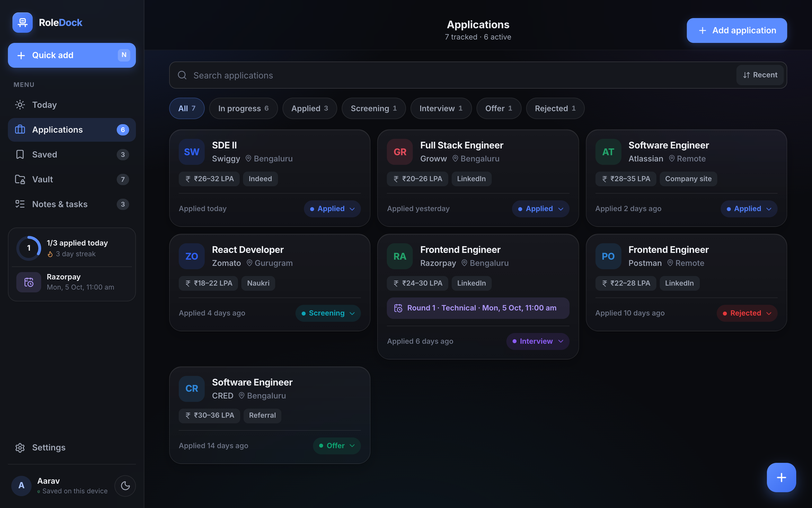Open Settings
Screen dimensions: 812x508
72,447
